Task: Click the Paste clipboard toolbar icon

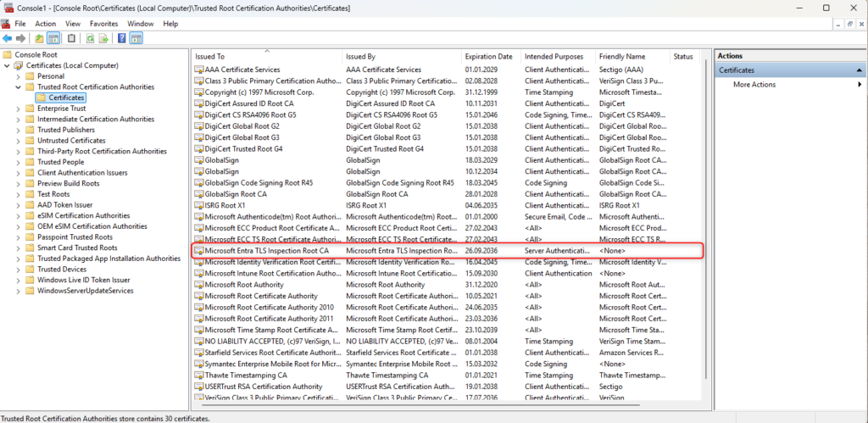Action: coord(71,38)
